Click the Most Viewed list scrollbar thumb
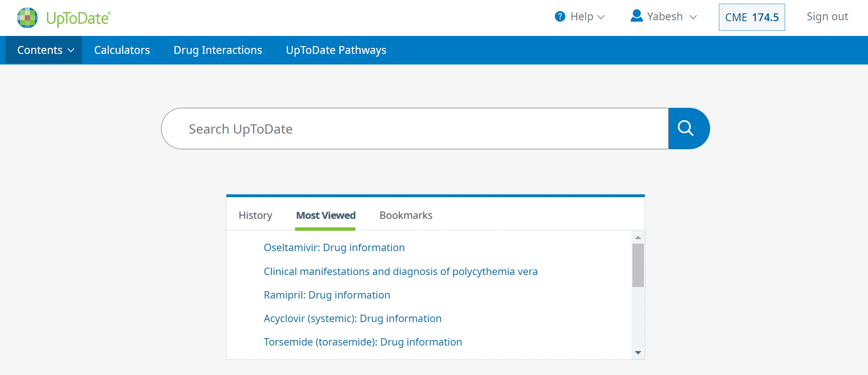Image resolution: width=868 pixels, height=375 pixels. (638, 265)
